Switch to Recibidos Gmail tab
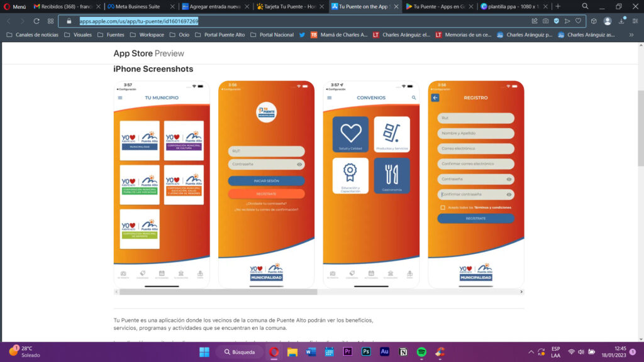The height and width of the screenshot is (362, 644). (67, 6)
